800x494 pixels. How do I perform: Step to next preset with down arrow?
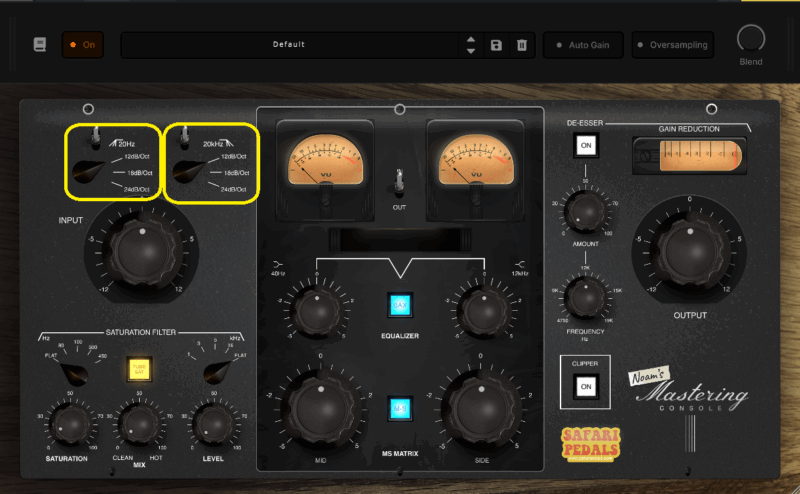(x=471, y=51)
